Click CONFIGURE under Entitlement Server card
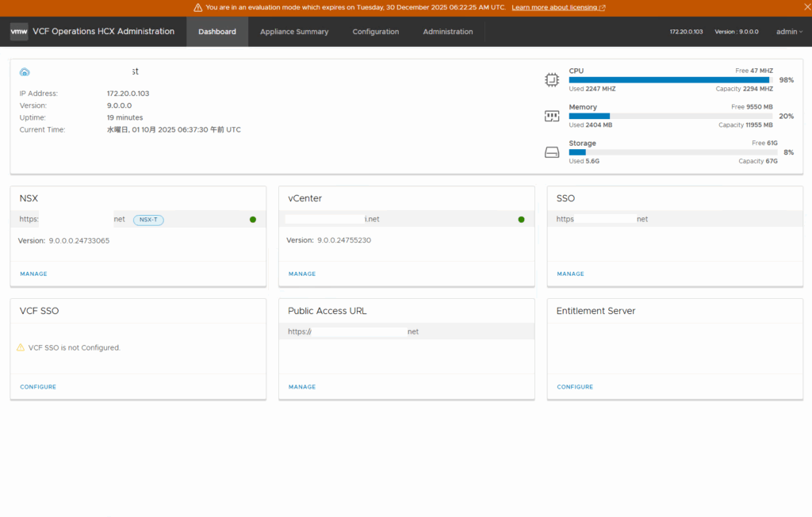The height and width of the screenshot is (517, 812). (575, 387)
